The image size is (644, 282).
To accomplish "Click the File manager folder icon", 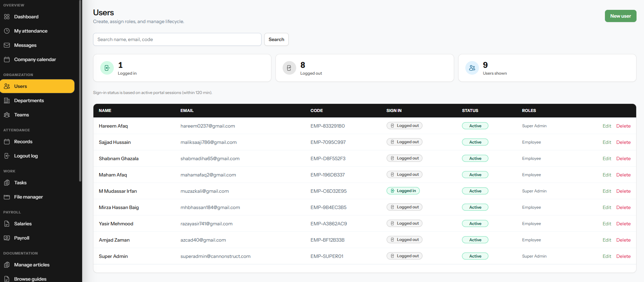I will click(7, 197).
